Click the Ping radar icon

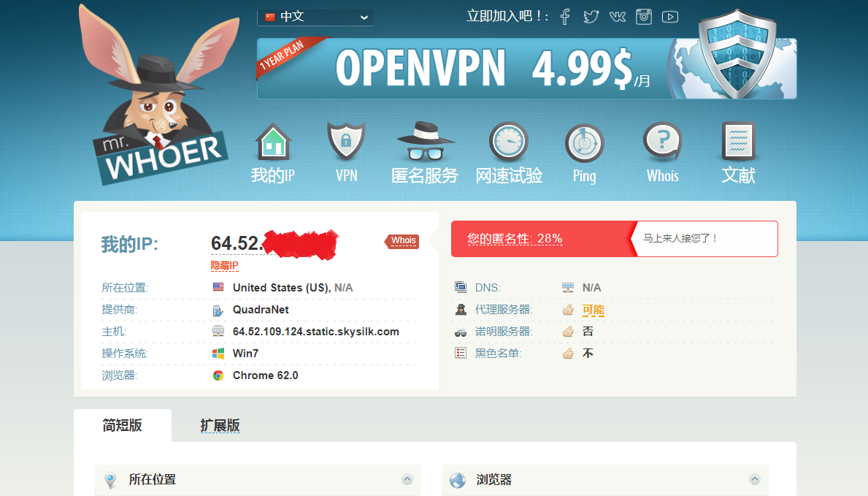pos(584,143)
